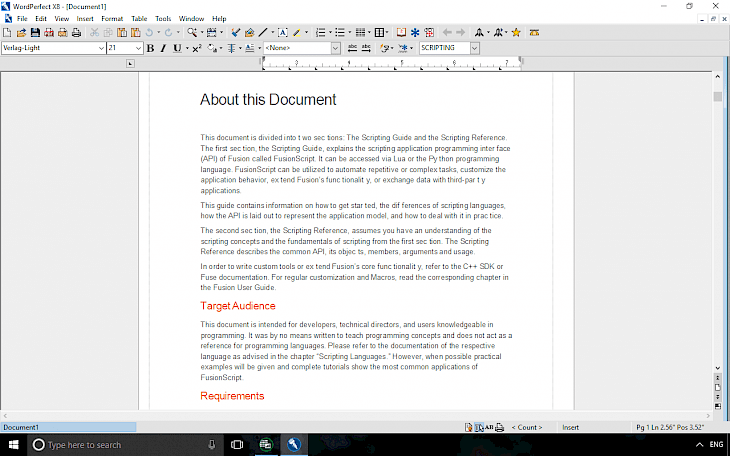This screenshot has height=456, width=730.
Task: Click the Redo arrow icon
Action: (169, 33)
